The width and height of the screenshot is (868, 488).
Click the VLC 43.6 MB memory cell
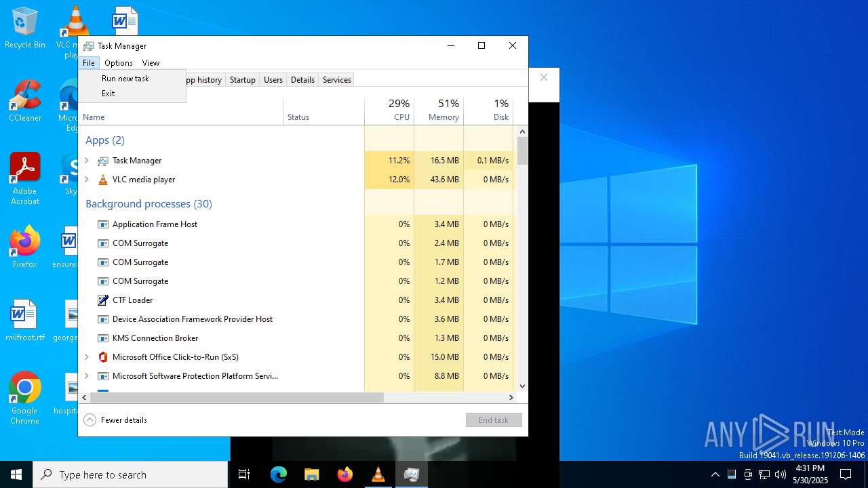click(x=439, y=180)
